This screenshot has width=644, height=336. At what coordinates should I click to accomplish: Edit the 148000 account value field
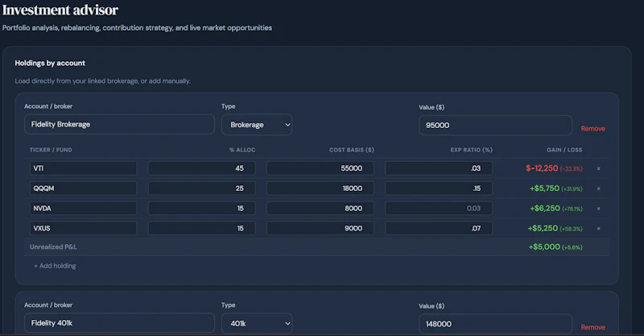coord(495,324)
